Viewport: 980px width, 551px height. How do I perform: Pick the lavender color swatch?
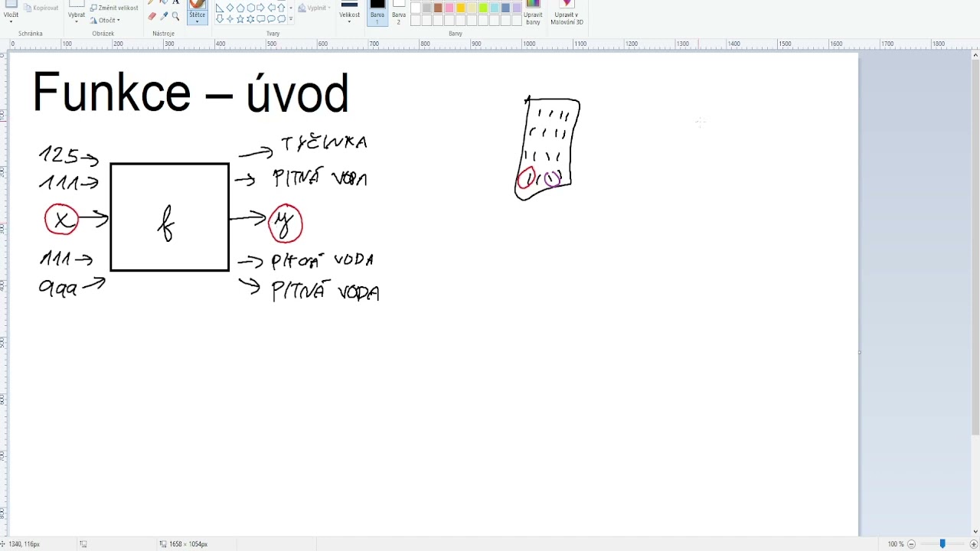point(517,8)
